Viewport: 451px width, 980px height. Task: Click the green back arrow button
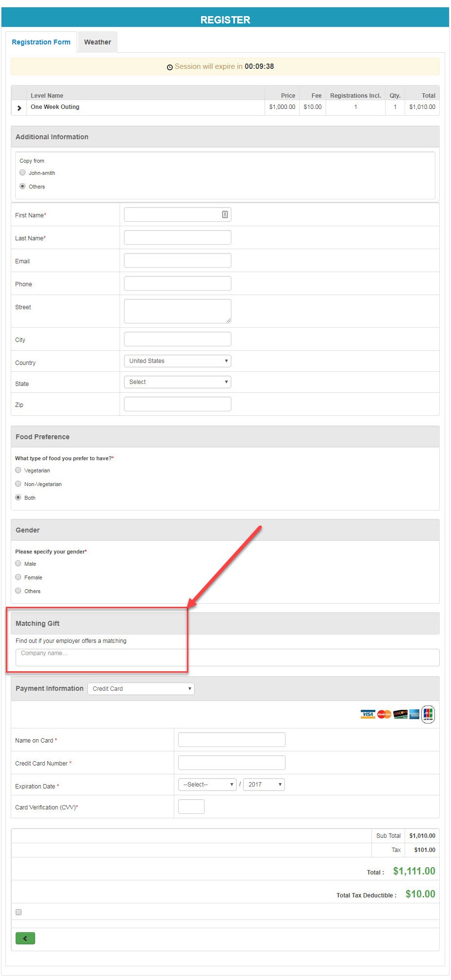(x=25, y=938)
